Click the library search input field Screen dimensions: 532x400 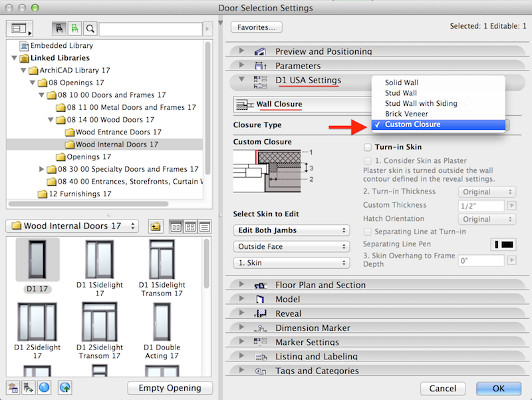click(151, 29)
